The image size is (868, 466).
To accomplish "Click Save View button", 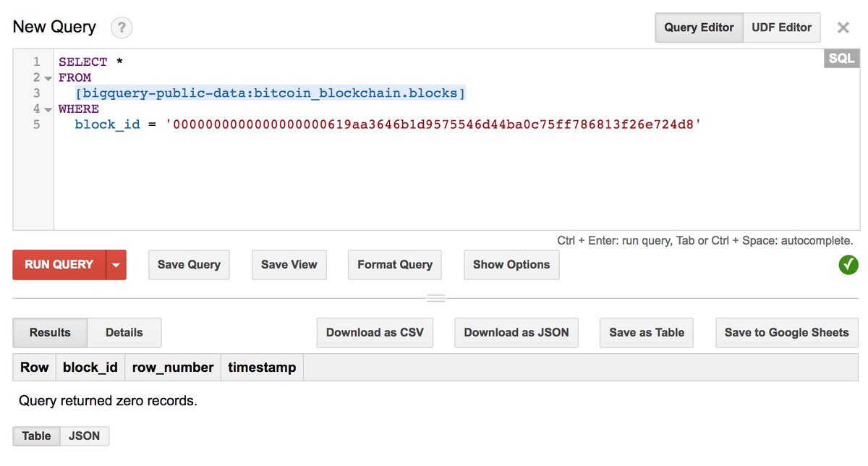I will tap(289, 265).
